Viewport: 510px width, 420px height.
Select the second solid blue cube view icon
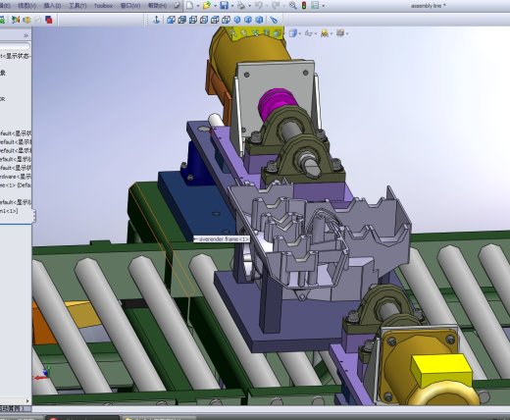248,20
